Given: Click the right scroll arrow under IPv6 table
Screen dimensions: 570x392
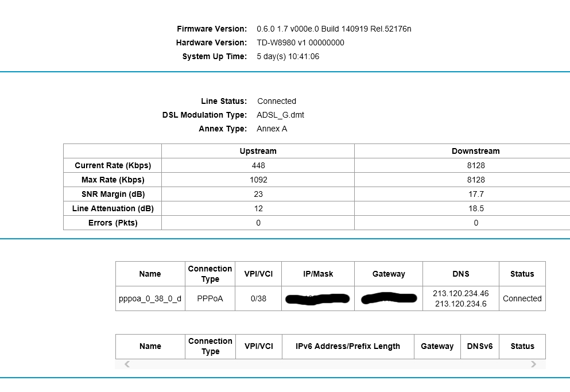Looking at the screenshot, I should (533, 364).
